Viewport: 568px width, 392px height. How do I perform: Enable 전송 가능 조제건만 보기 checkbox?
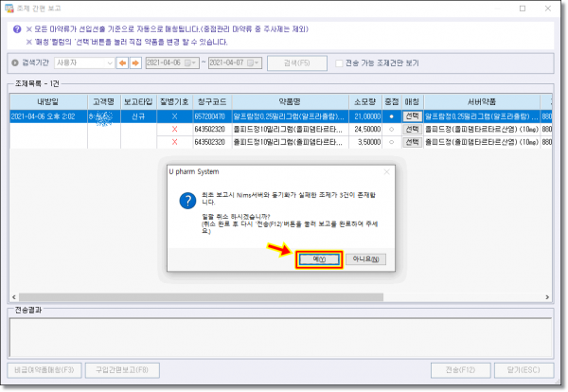click(x=340, y=63)
